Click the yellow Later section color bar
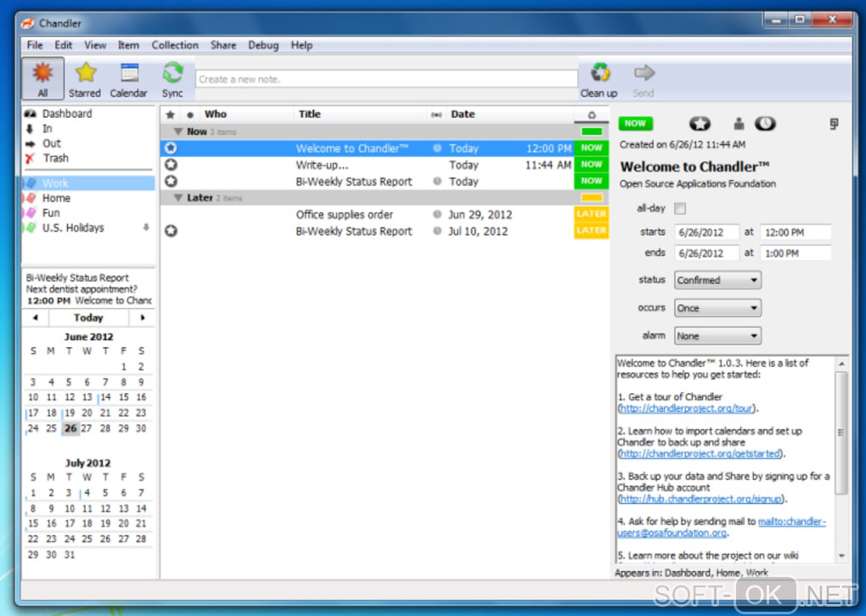Image resolution: width=866 pixels, height=616 pixels. (592, 198)
